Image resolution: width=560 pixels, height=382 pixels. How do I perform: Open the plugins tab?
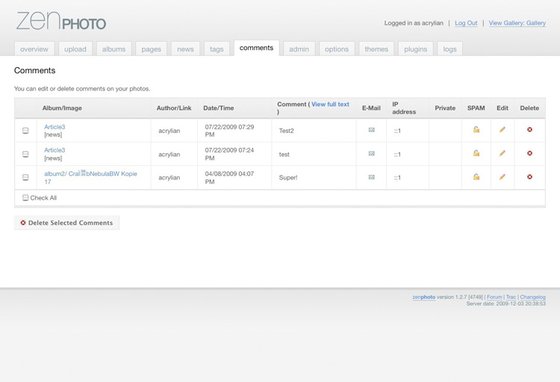(416, 49)
